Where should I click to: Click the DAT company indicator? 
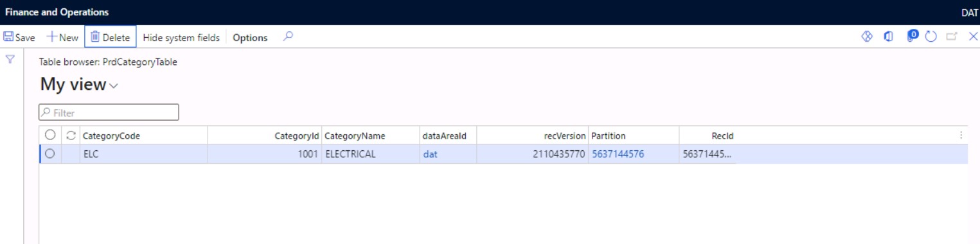pyautogui.click(x=969, y=12)
